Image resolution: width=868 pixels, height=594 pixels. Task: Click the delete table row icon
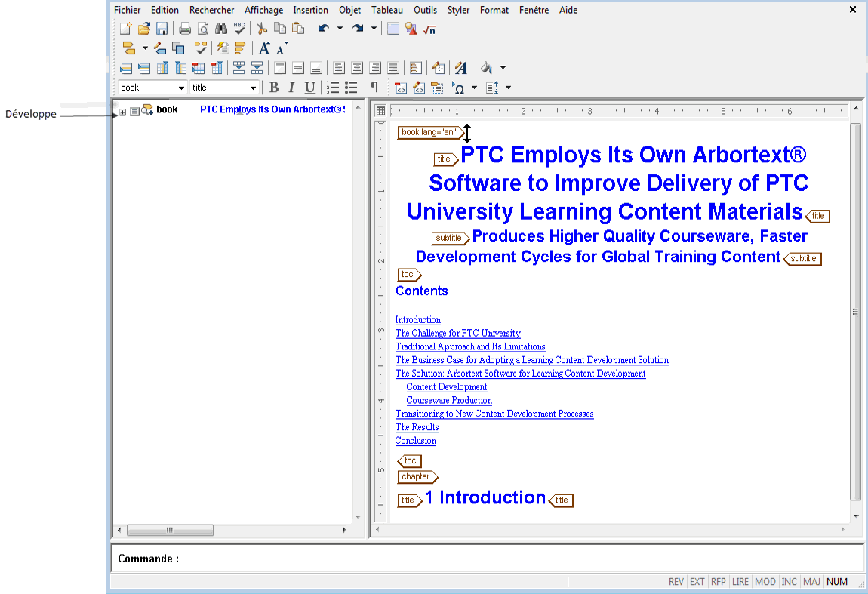click(x=199, y=68)
